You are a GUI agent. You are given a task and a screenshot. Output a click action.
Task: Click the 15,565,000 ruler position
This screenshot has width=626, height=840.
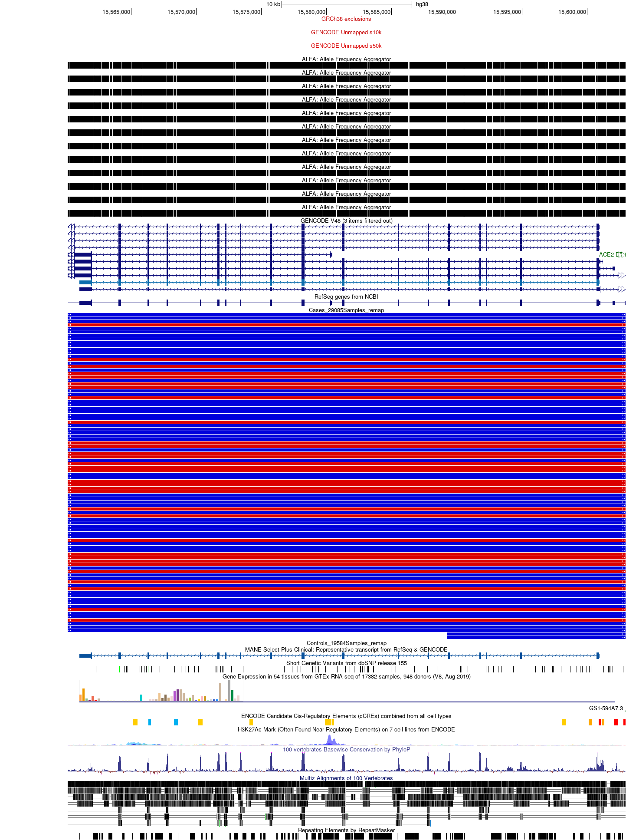click(x=116, y=12)
